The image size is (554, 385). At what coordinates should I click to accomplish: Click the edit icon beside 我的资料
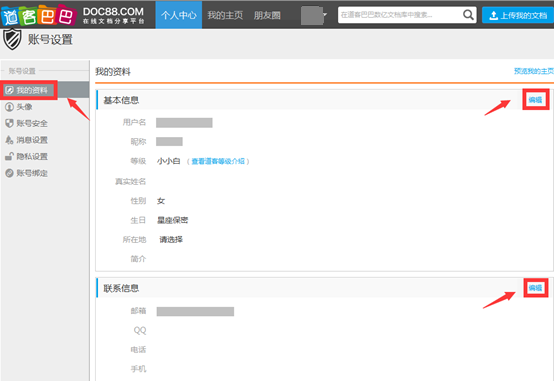click(10, 90)
